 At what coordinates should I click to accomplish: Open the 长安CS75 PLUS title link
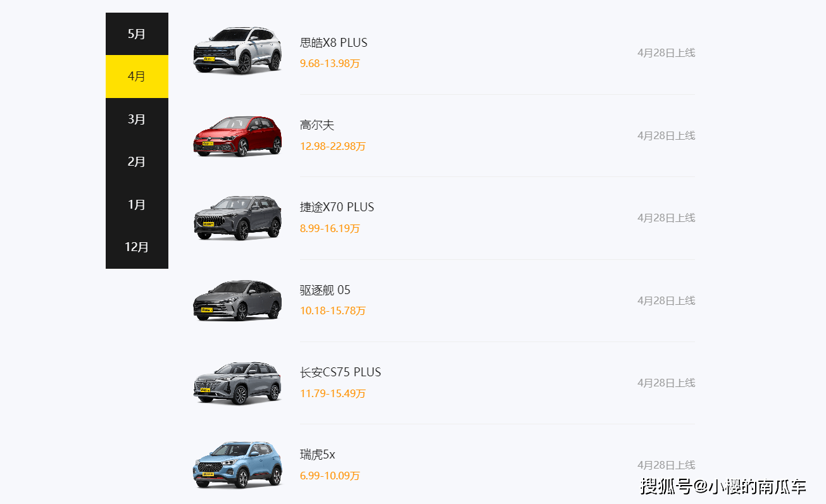(x=341, y=372)
